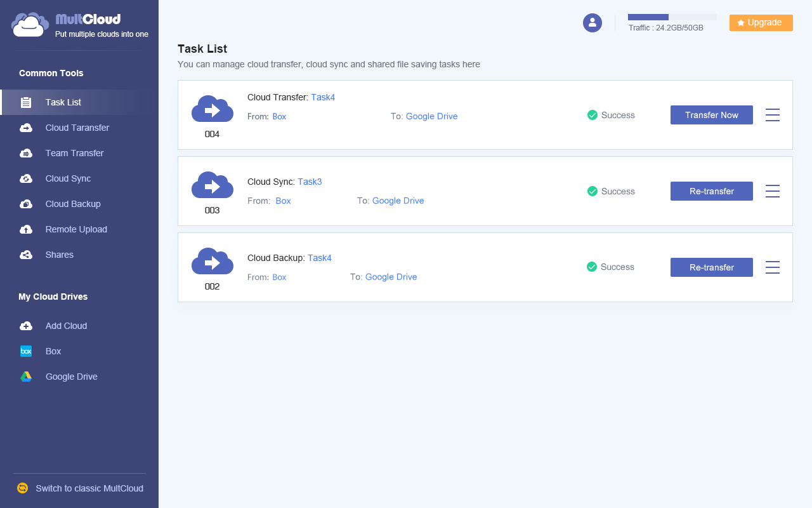Click the Cloud Taransfer sidebar icon
The height and width of the screenshot is (508, 812).
point(26,128)
